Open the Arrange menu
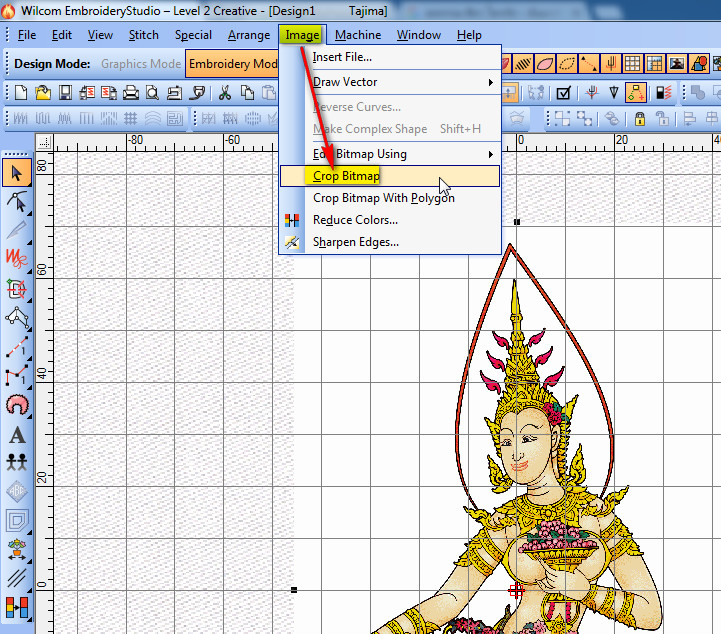721x634 pixels. (x=249, y=35)
